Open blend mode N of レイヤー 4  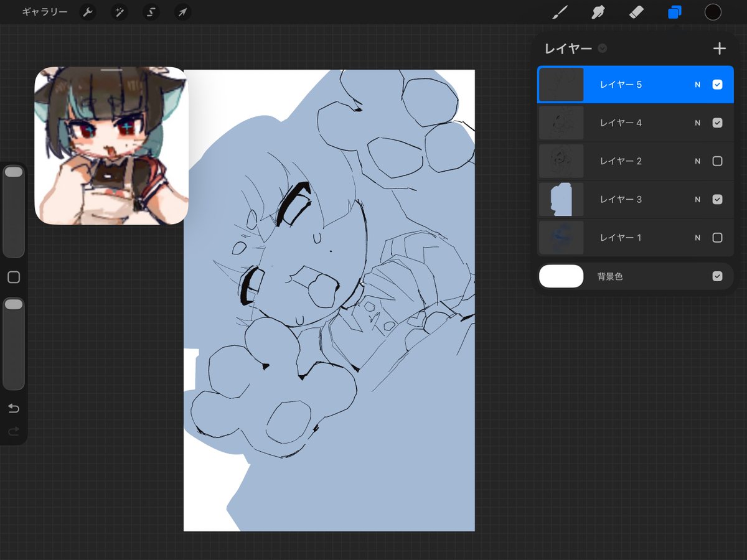[x=698, y=123]
